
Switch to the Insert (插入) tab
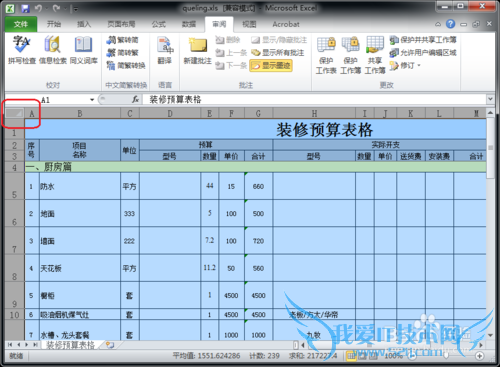pos(84,24)
